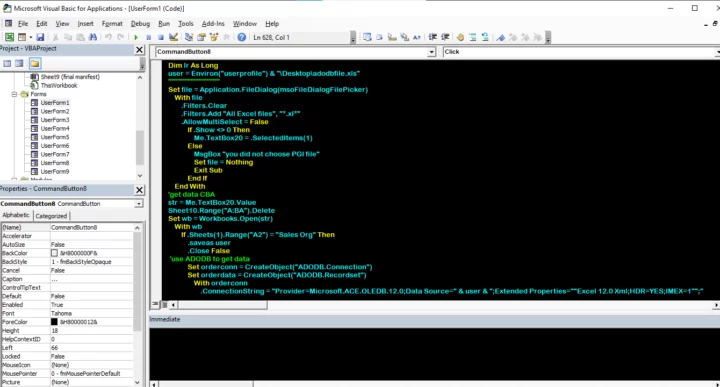Click the Copy toolbar icon
This screenshot has width=720, height=387.
(x=68, y=37)
